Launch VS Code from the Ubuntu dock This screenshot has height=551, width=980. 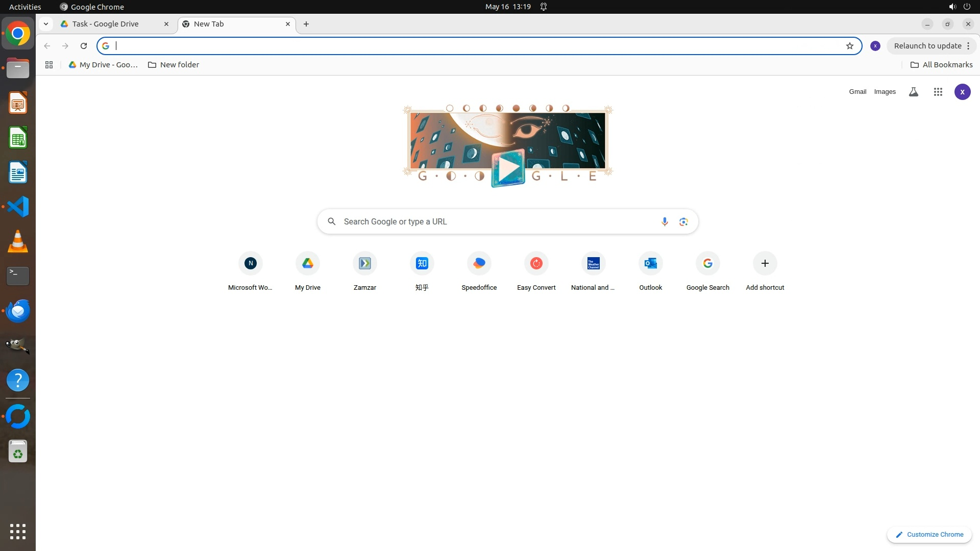pyautogui.click(x=18, y=207)
